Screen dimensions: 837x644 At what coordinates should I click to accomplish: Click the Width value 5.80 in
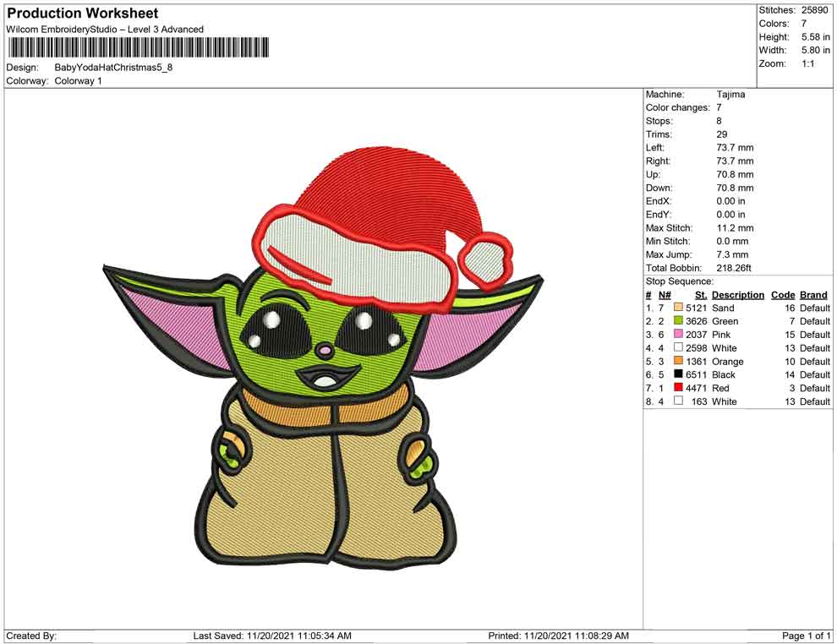click(815, 50)
